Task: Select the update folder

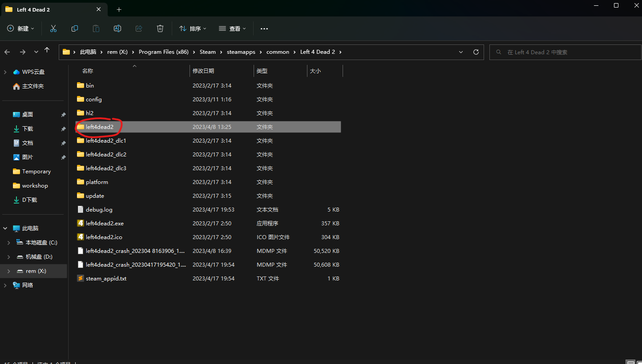Action: pyautogui.click(x=208, y=196)
